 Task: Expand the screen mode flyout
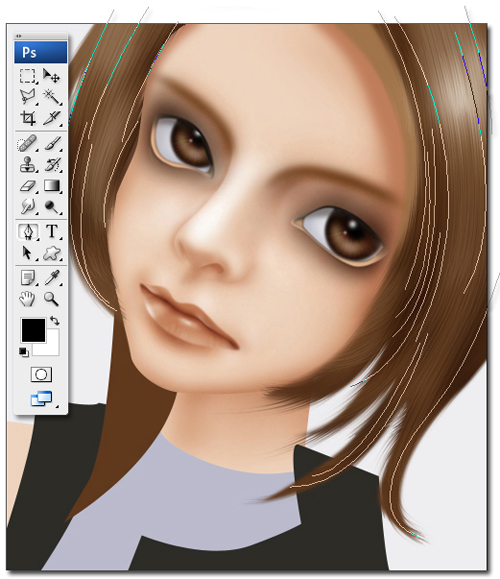42,399
